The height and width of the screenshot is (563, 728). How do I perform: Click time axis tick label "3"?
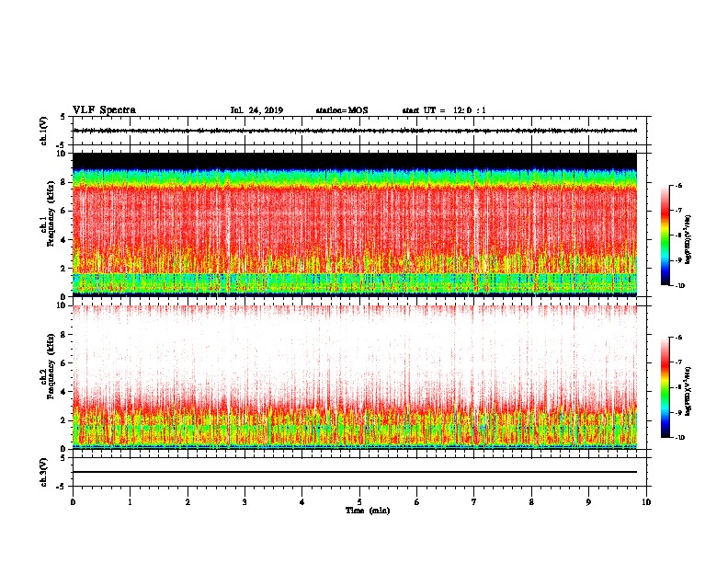pos(245,502)
